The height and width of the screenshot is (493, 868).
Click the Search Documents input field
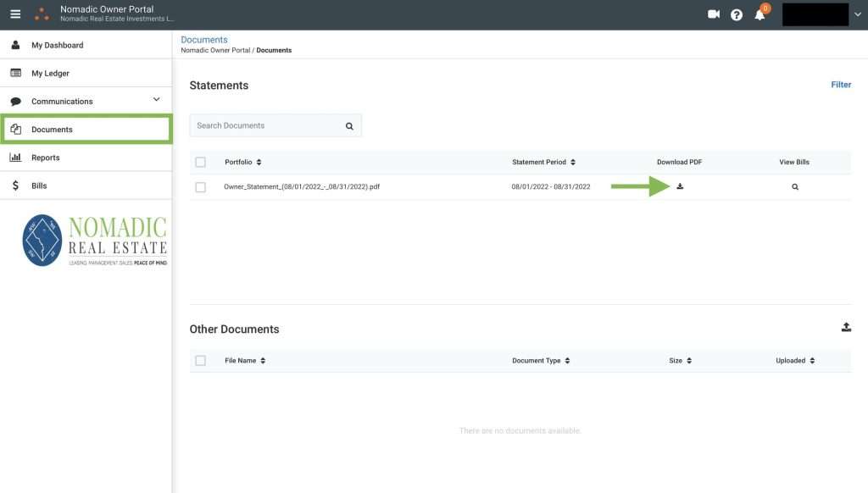(266, 126)
